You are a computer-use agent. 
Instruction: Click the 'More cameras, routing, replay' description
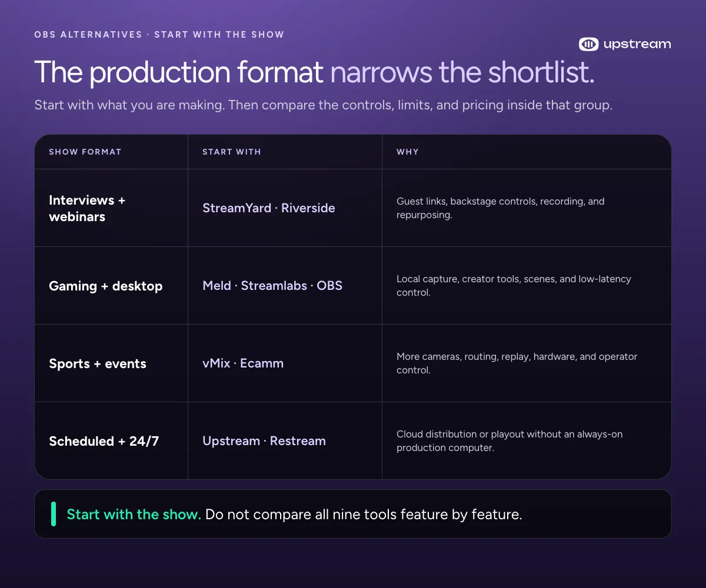click(517, 363)
